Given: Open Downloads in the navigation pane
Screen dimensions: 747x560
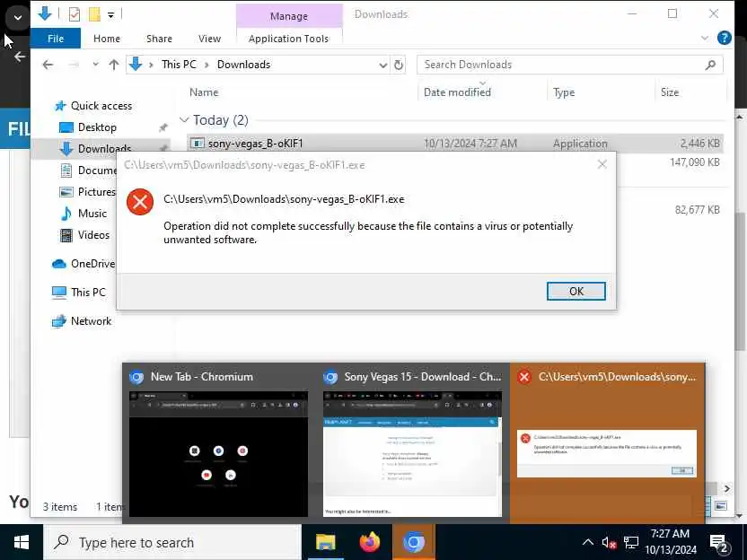Looking at the screenshot, I should (x=104, y=149).
